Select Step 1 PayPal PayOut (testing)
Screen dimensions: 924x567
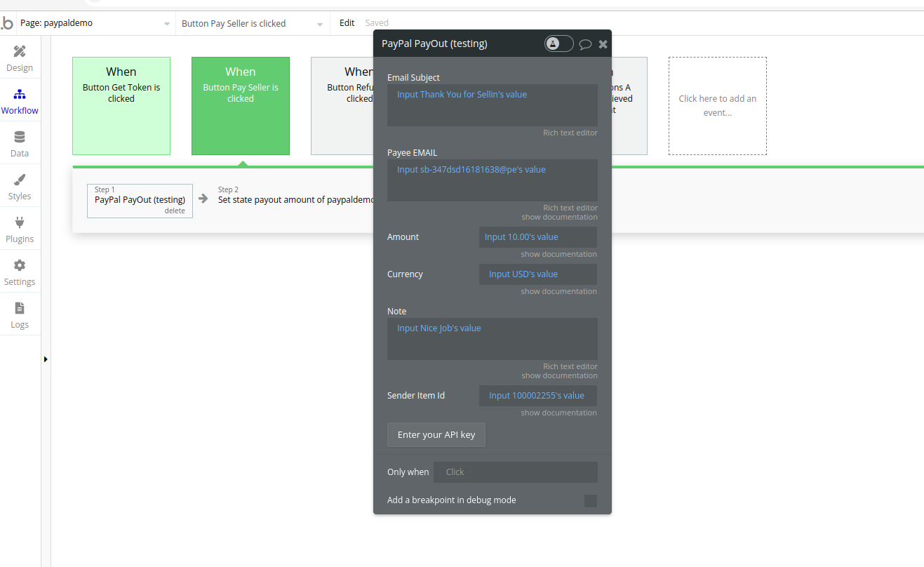140,200
